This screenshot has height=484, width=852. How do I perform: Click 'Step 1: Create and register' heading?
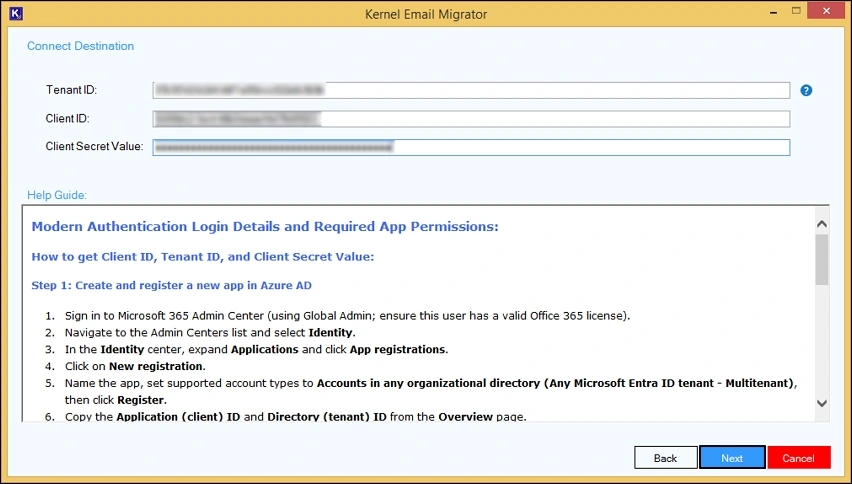click(172, 286)
